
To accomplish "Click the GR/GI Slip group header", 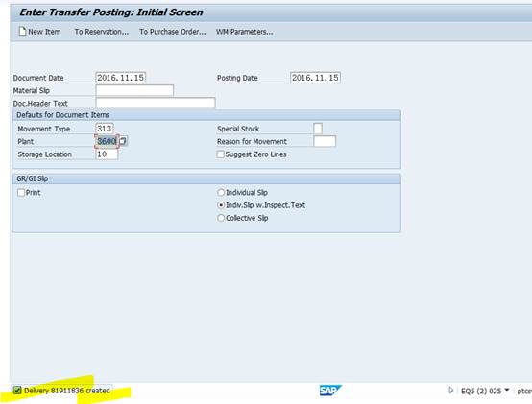I will pos(33,178).
